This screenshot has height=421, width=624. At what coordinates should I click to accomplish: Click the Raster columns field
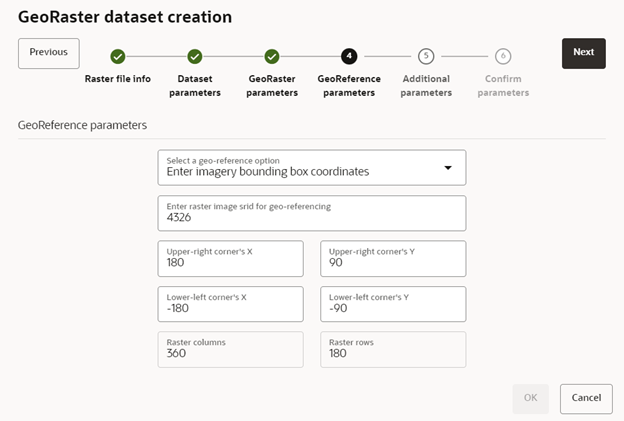230,349
